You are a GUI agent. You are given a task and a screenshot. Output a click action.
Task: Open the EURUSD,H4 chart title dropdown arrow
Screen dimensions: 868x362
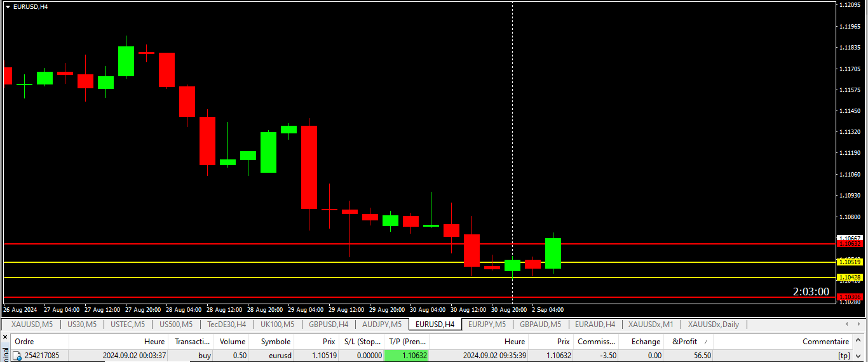(8, 6)
